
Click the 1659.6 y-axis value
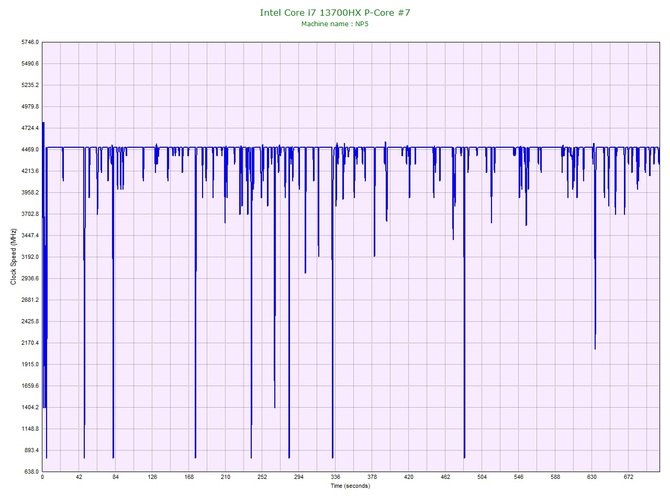[30, 386]
